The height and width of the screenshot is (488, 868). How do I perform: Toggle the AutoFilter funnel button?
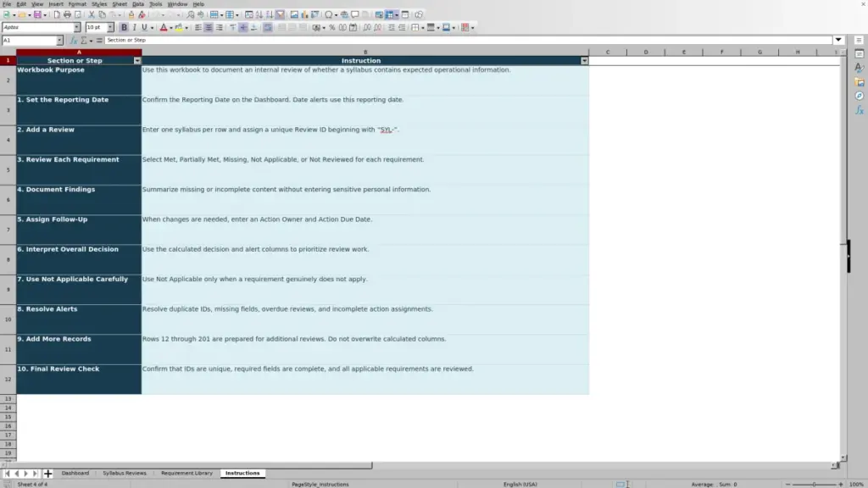click(x=280, y=14)
